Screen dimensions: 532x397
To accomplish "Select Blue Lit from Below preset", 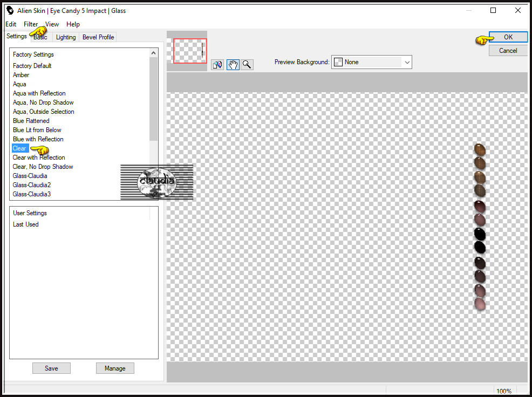I will (x=37, y=130).
